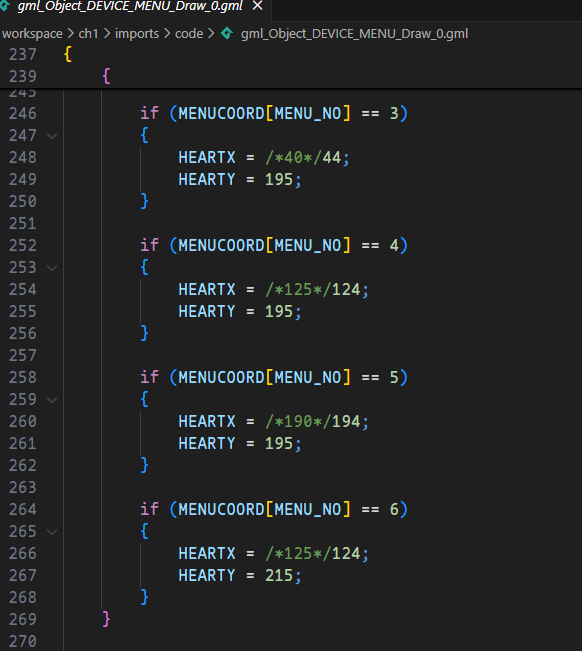The height and width of the screenshot is (651, 582).
Task: Open the workspace breadcrumb
Action: tap(32, 34)
